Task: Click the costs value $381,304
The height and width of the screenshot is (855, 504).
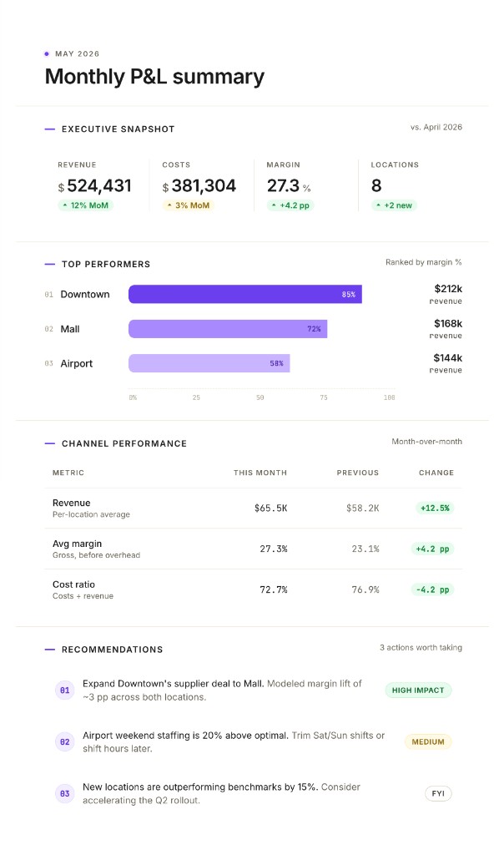Action: point(199,186)
